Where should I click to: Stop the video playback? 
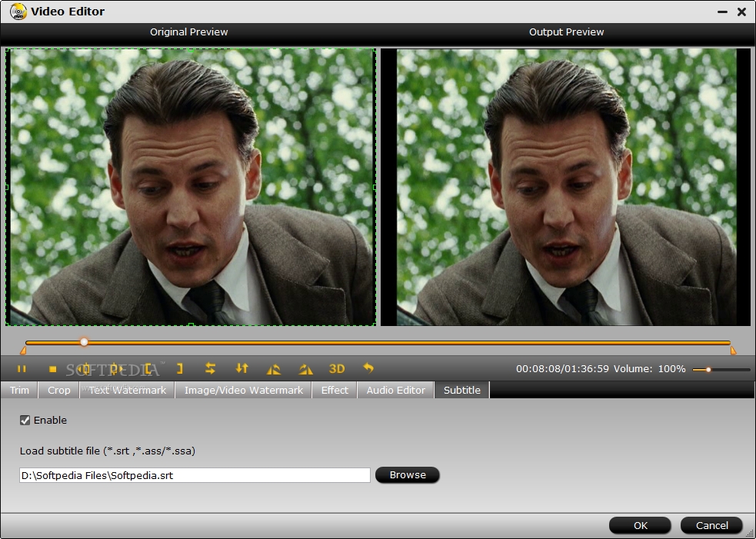pos(53,369)
